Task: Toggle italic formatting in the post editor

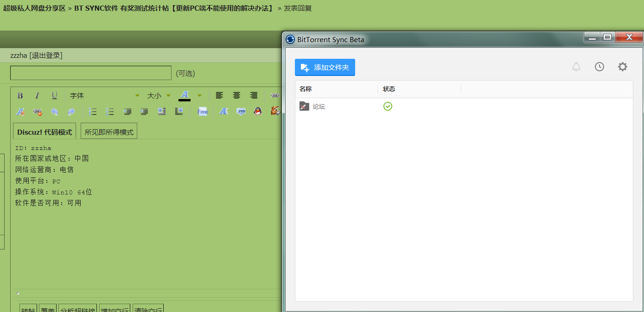Action: coord(37,96)
